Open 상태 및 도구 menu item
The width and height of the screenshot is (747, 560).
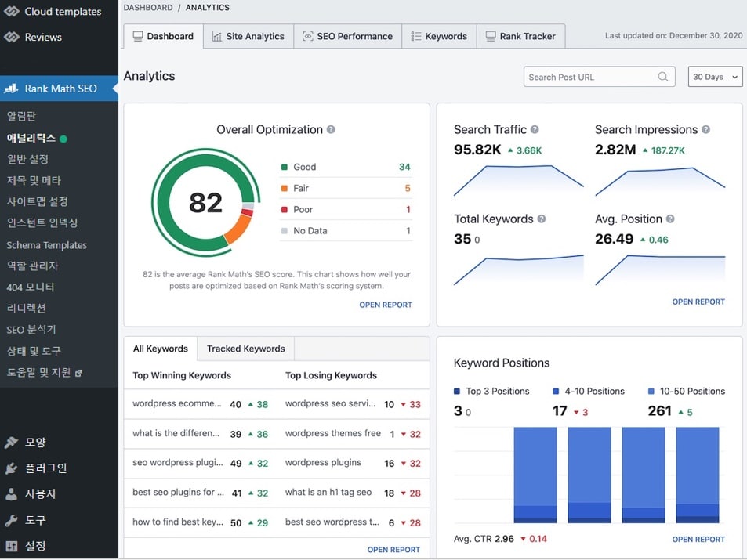click(34, 351)
